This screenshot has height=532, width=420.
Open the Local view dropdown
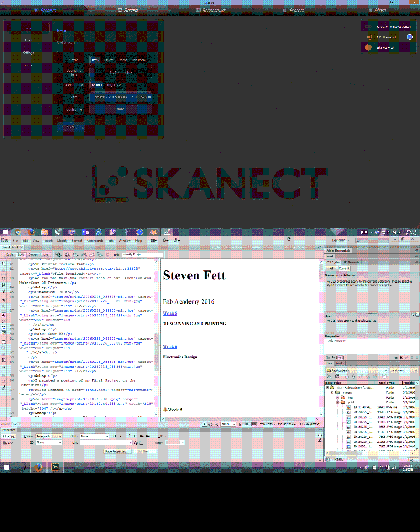(403, 370)
